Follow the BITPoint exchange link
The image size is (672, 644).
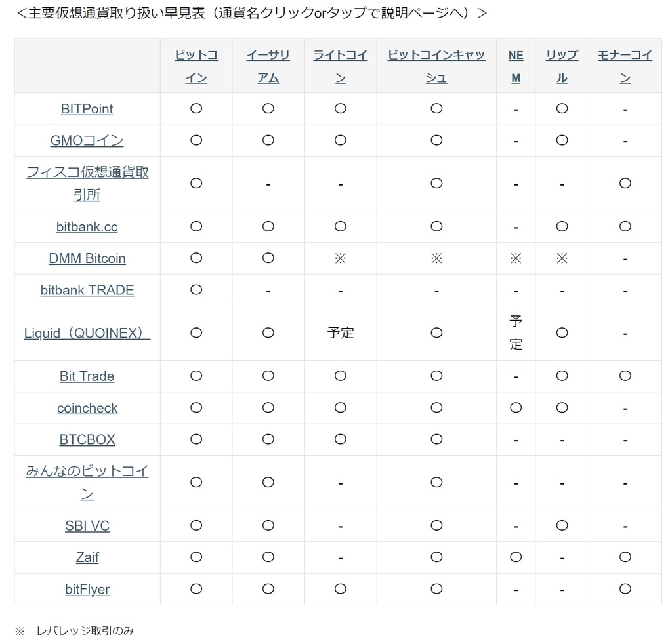[87, 109]
